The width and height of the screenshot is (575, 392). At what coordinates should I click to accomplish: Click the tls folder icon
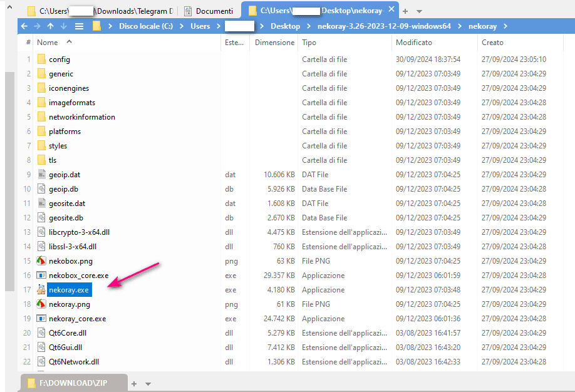point(41,160)
